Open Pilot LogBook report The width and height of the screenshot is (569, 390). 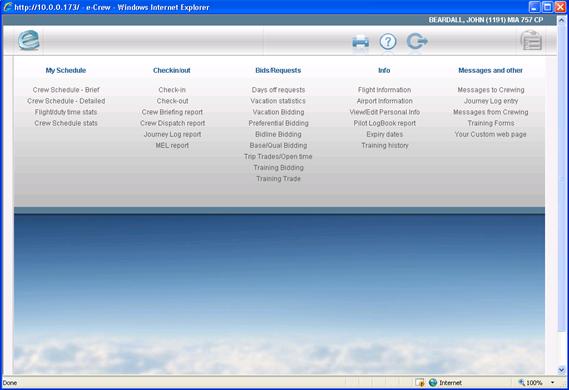(385, 123)
